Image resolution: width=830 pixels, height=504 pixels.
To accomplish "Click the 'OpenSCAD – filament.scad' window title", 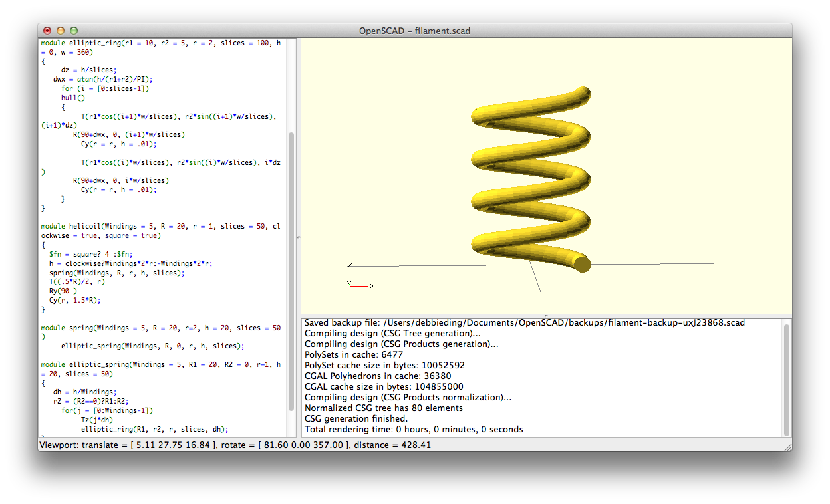I will pos(414,31).
